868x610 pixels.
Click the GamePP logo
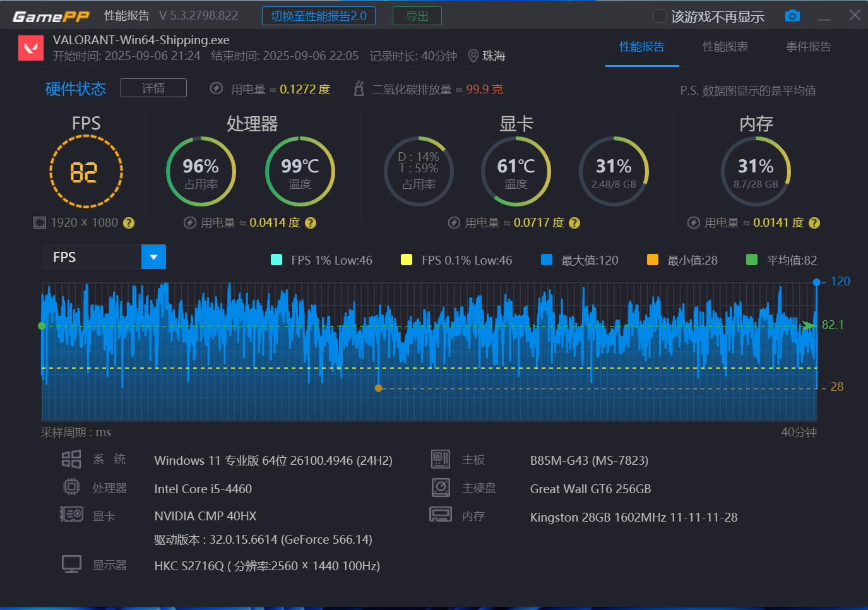pyautogui.click(x=51, y=16)
